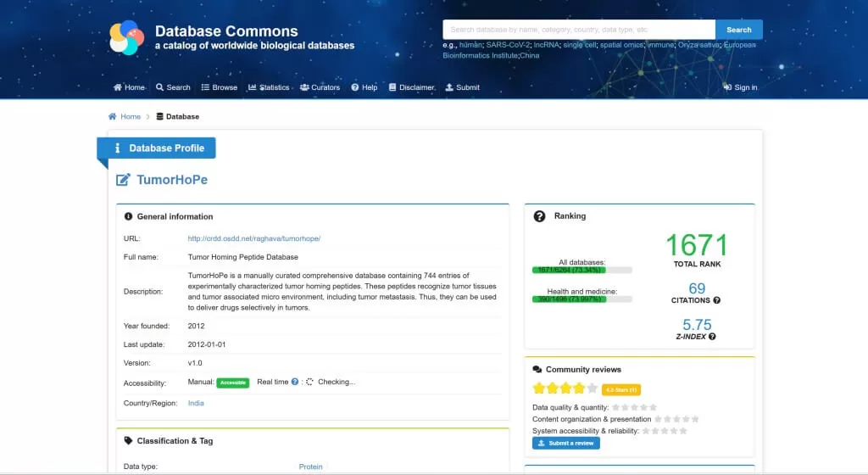Click the help icon next to Z-INDEX

(x=712, y=337)
